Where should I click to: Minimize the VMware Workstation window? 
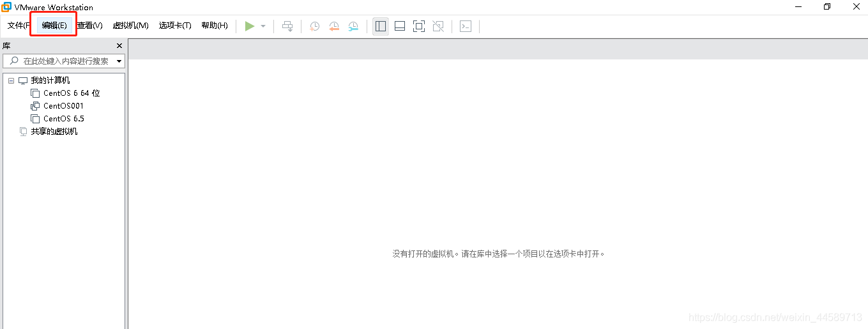798,7
